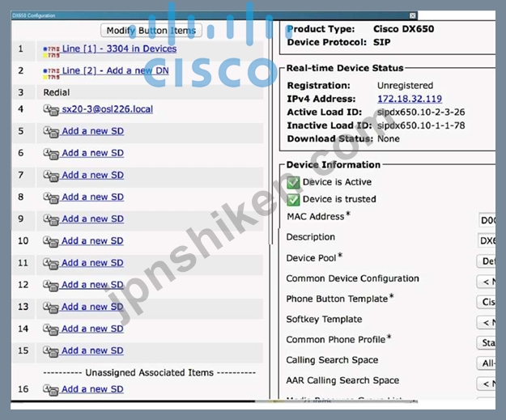Open the AAR Calling Search Space dropdown
The height and width of the screenshot is (420, 506).
click(487, 384)
